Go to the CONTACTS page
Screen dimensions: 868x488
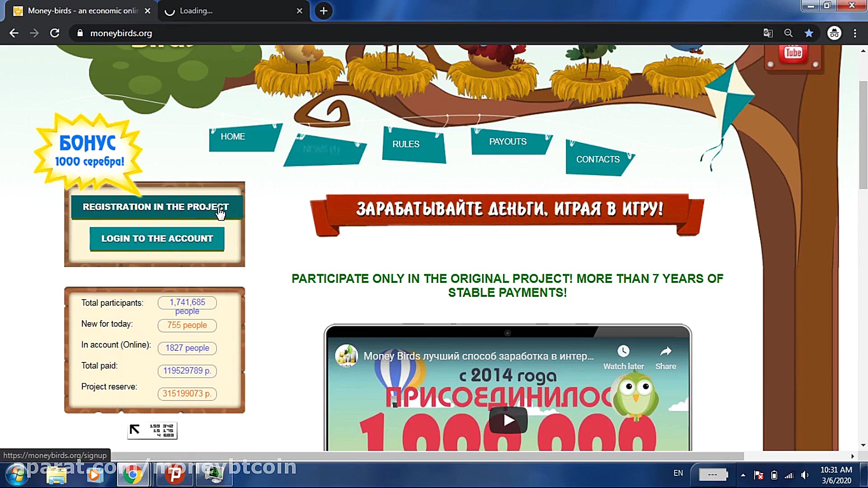pos(598,160)
